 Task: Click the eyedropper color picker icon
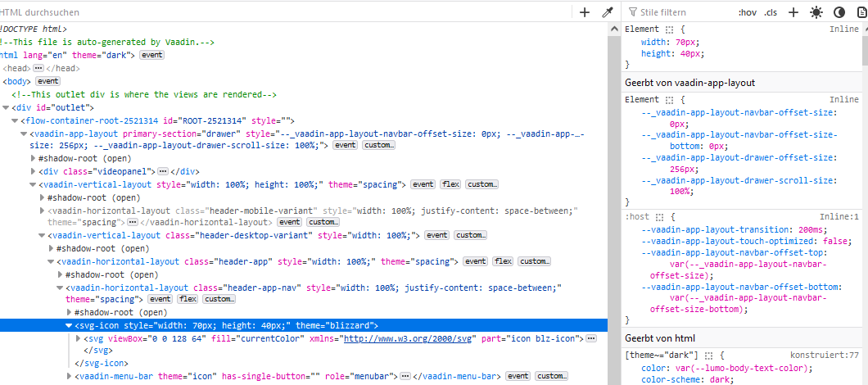(x=607, y=12)
